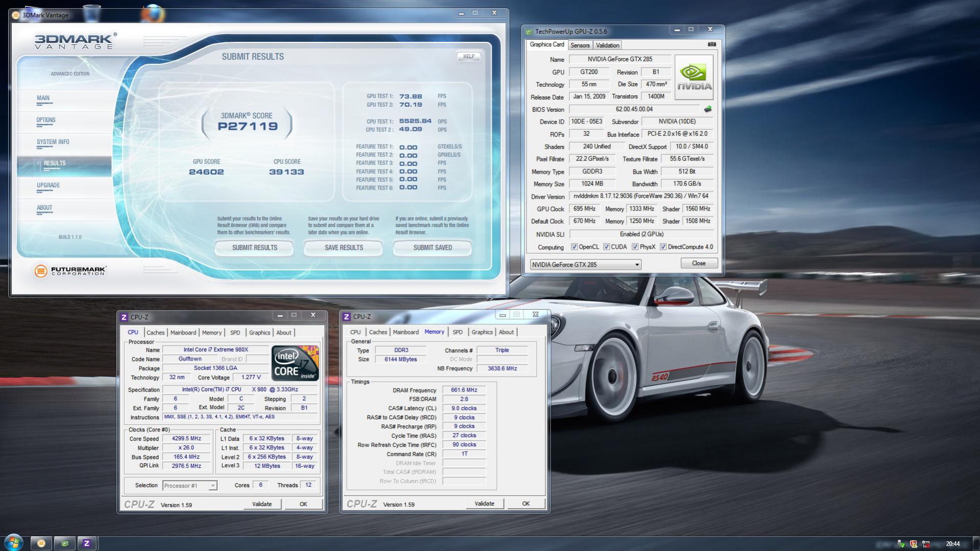The image size is (980, 551).
Task: Click the Driver Version field in GPU-Z
Action: 641,196
